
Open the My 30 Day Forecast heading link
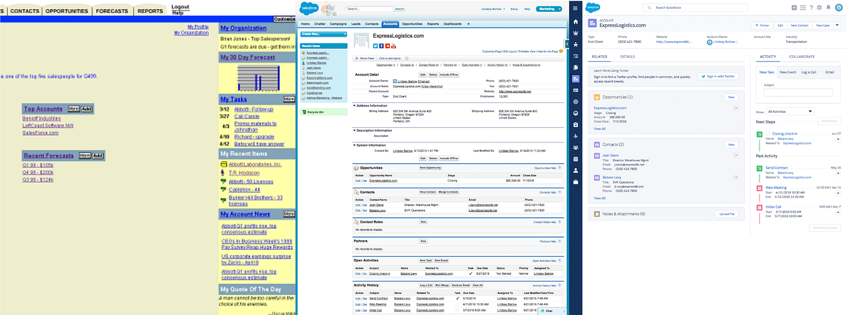click(x=247, y=57)
